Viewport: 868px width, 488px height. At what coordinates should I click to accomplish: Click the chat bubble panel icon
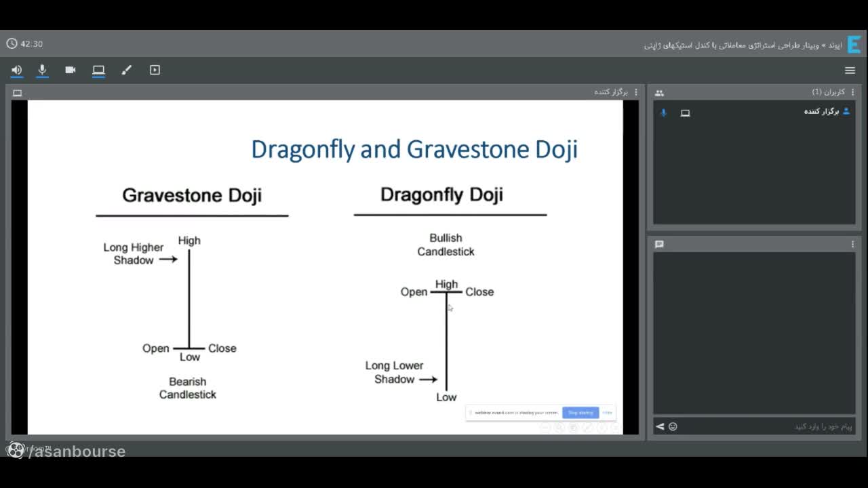click(659, 244)
